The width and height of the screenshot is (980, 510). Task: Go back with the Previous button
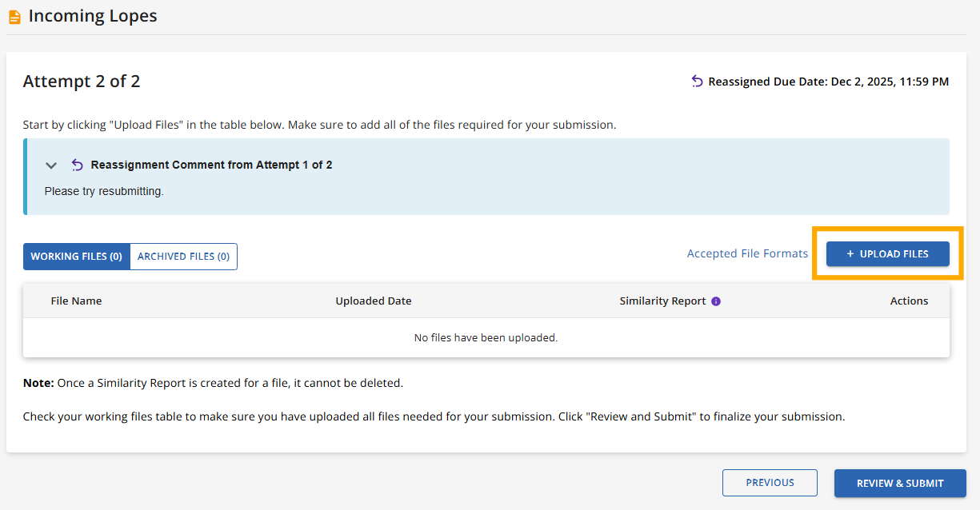(x=770, y=483)
